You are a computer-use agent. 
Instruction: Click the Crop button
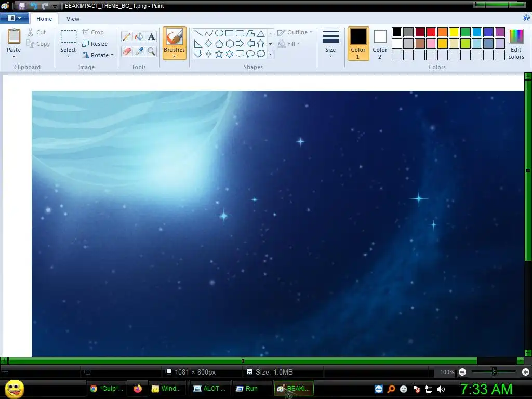93,32
